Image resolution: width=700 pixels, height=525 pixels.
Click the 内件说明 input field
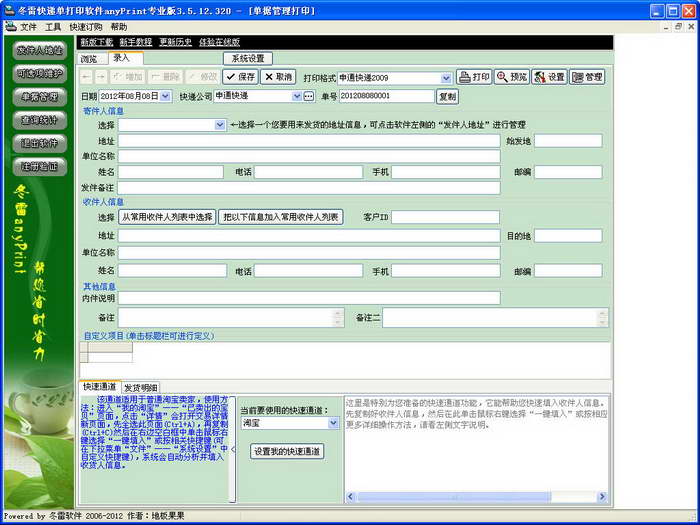tap(309, 298)
